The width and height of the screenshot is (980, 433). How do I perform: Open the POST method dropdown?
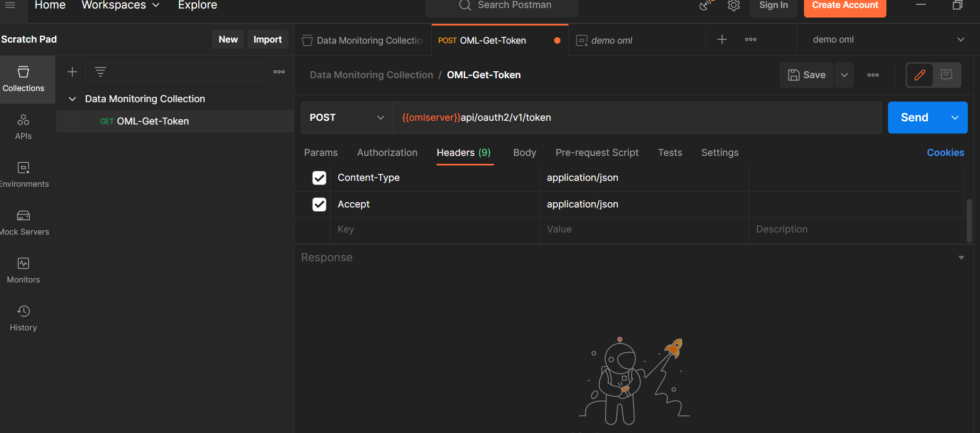(x=347, y=118)
